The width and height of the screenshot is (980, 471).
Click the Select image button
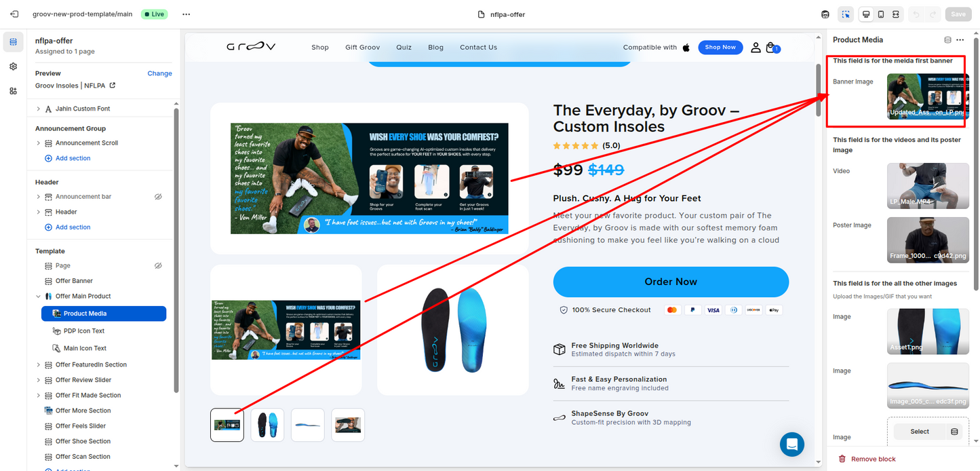point(920,432)
